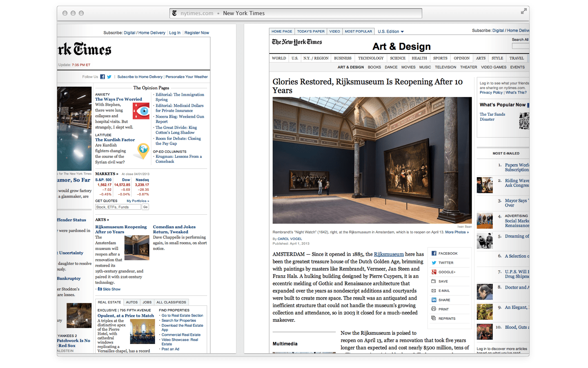Select the MOST POPULAR tab
Image resolution: width=588 pixels, height=368 pixels.
tap(359, 31)
